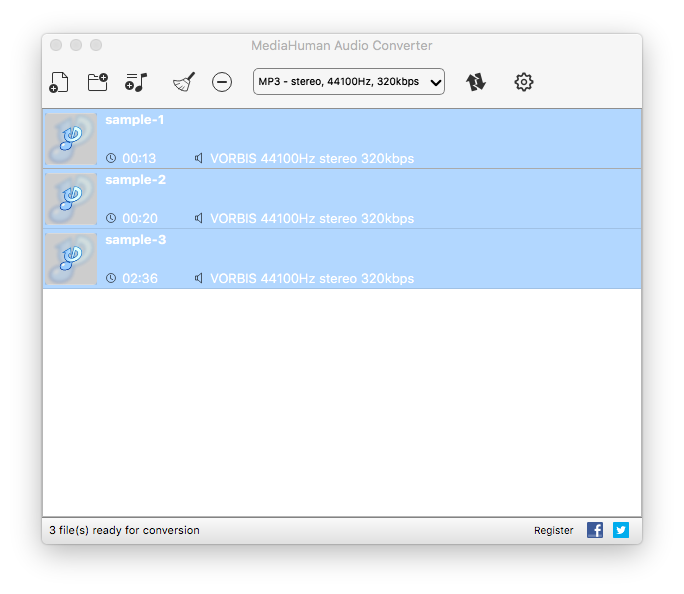The height and width of the screenshot is (594, 684).
Task: Click the clock icon beside 02:36
Action: tap(111, 278)
